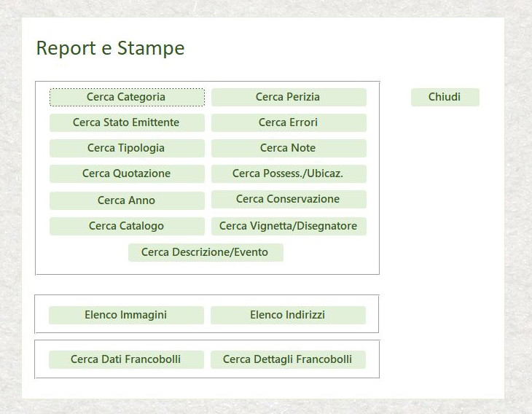Click the Cerca Note button
Viewport: 532px width, 414px height.
(289, 148)
